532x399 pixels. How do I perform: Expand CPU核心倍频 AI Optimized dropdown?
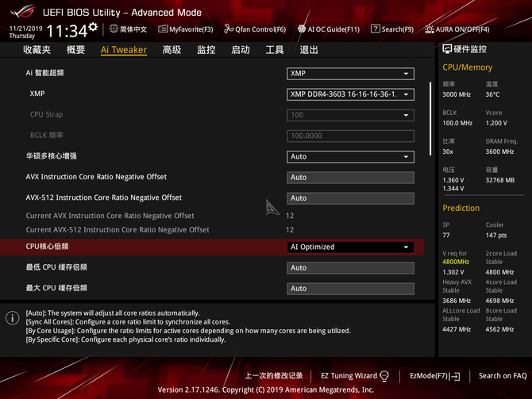click(x=350, y=247)
